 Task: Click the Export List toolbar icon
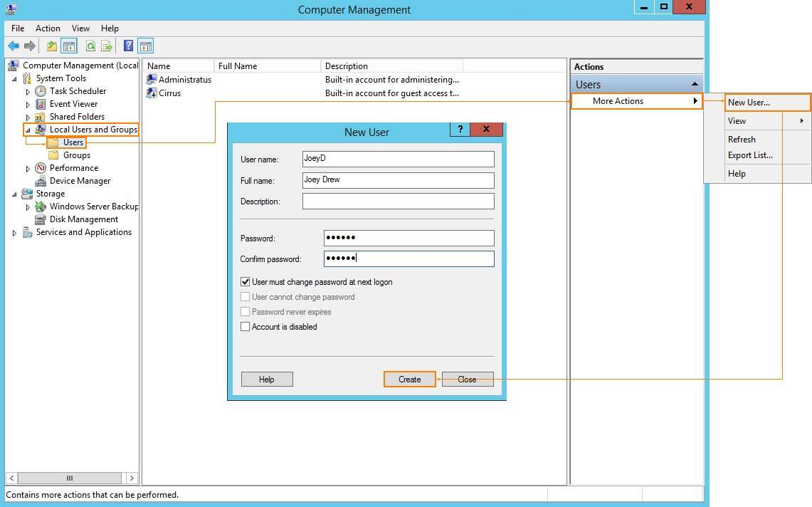[x=107, y=46]
